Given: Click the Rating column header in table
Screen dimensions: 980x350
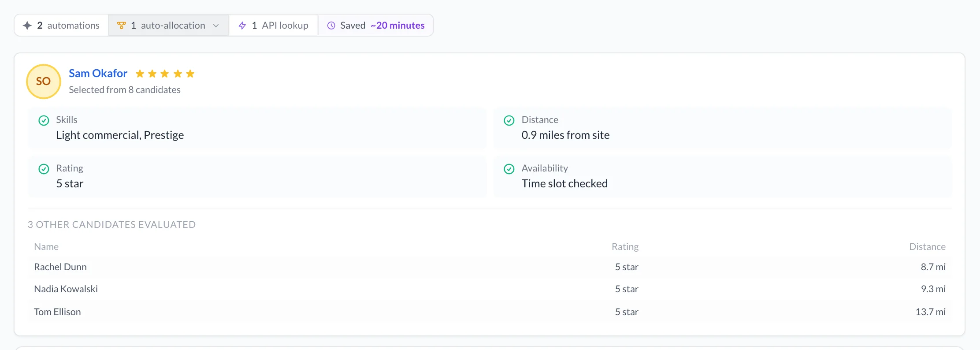Looking at the screenshot, I should click(625, 246).
